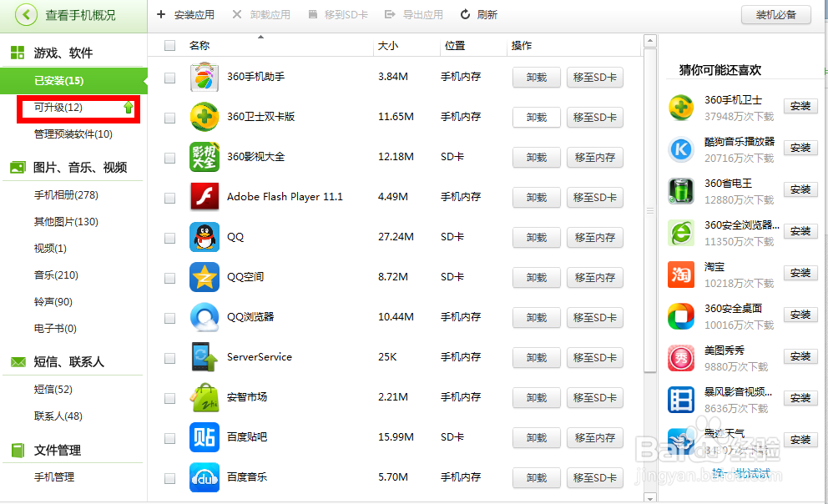
Task: Click the 百度音乐 app icon
Action: coord(204,477)
